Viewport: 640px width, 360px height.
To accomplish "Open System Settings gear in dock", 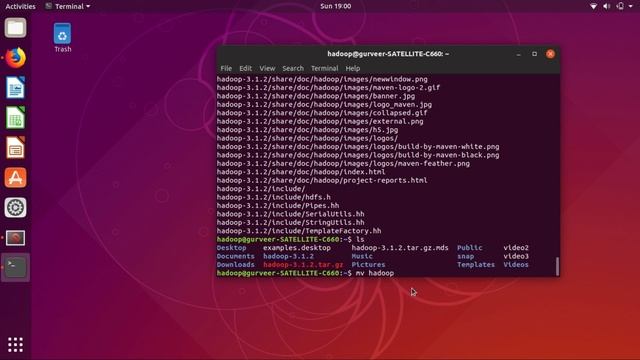I will pyautogui.click(x=16, y=207).
